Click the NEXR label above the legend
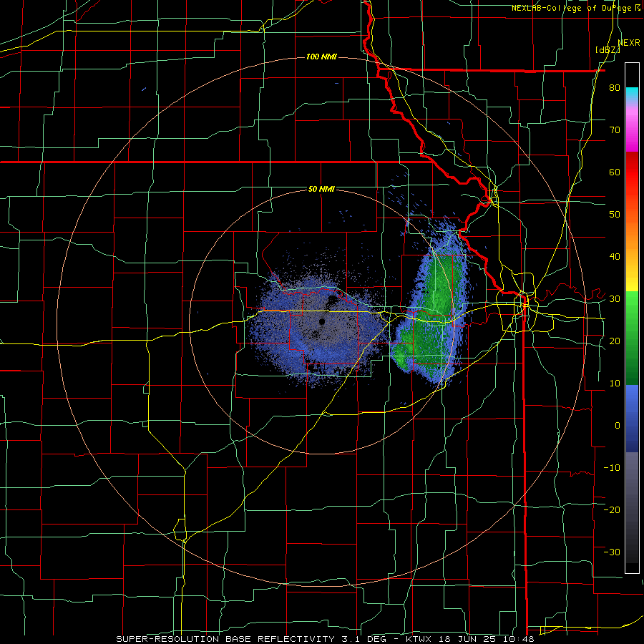 [629, 43]
